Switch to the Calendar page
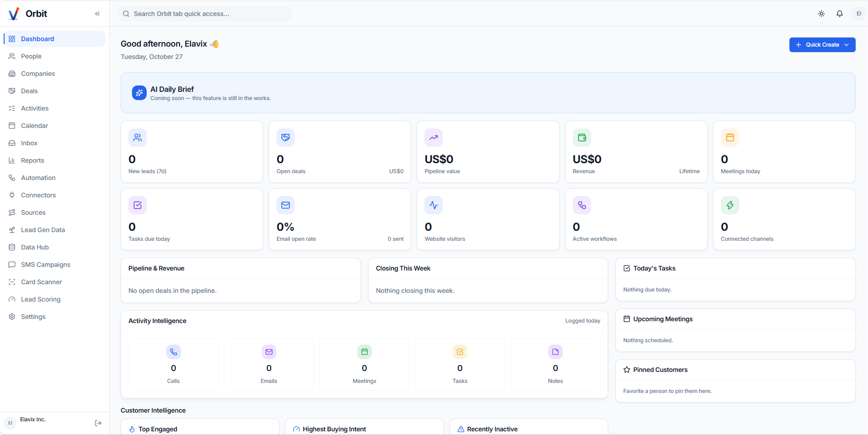Viewport: 868px width, 435px height. [54, 126]
